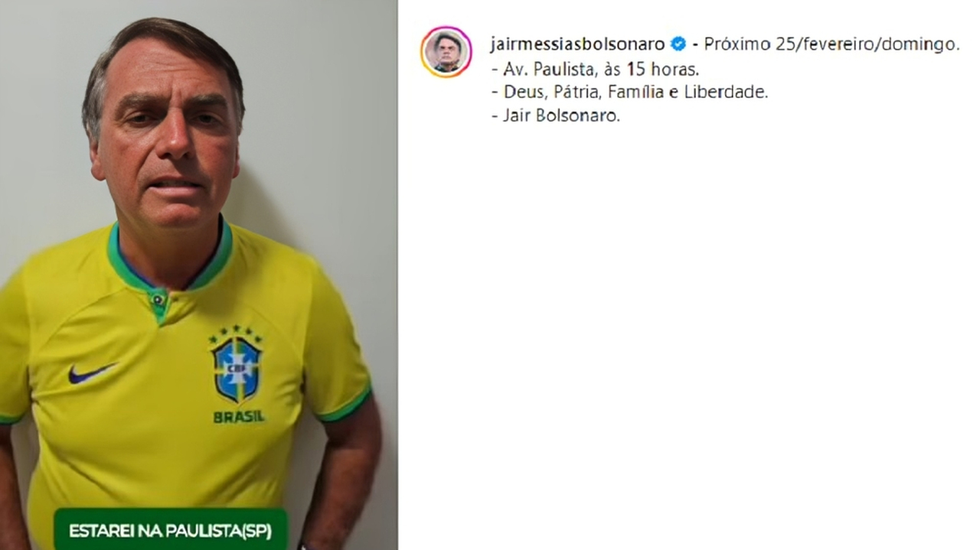This screenshot has height=550, width=980.
Task: Click the empty white area below caption
Action: click(689, 337)
